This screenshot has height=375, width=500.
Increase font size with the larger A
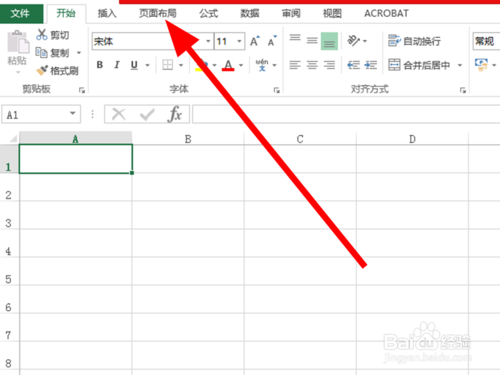click(254, 41)
